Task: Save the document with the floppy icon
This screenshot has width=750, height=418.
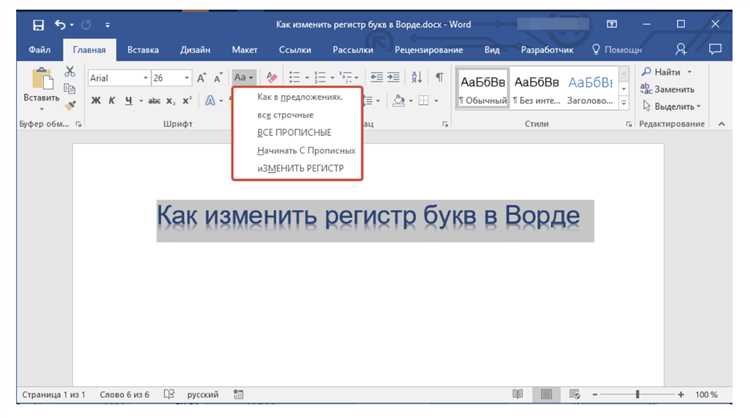Action: tap(38, 25)
